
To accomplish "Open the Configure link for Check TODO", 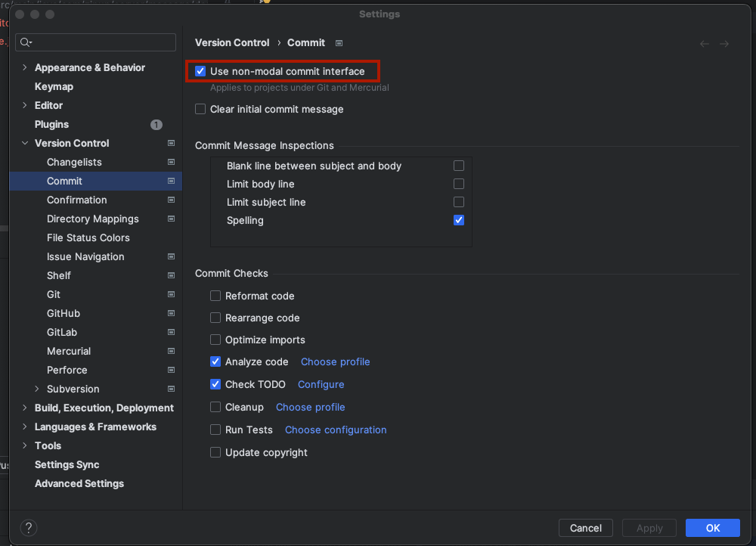I will [321, 384].
